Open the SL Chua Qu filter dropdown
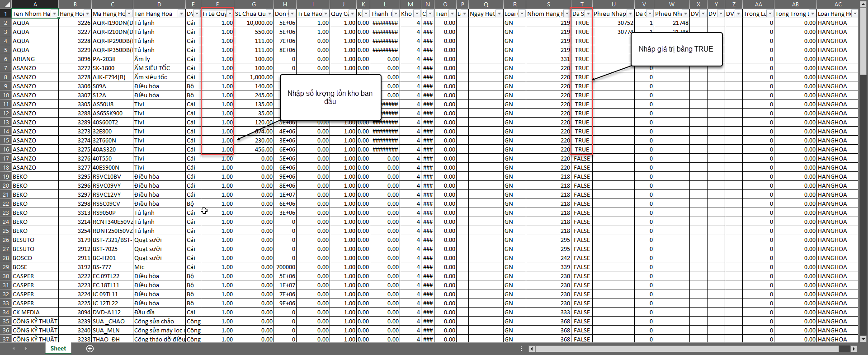This screenshot has height=355, width=868. click(x=269, y=14)
